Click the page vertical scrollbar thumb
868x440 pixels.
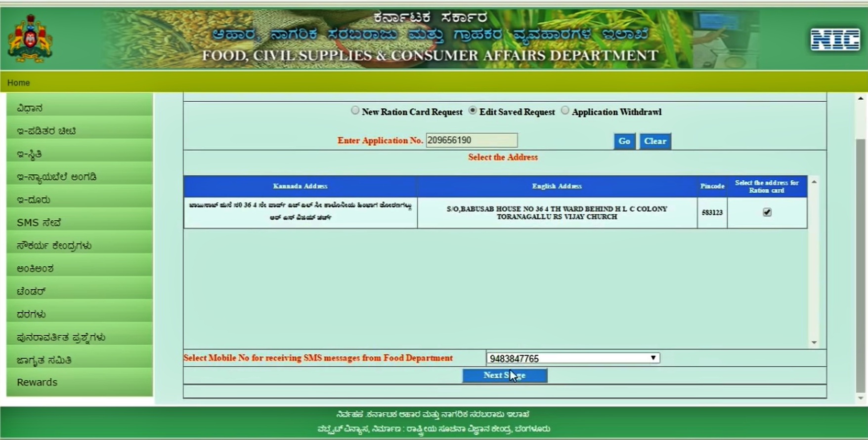[x=861, y=265]
